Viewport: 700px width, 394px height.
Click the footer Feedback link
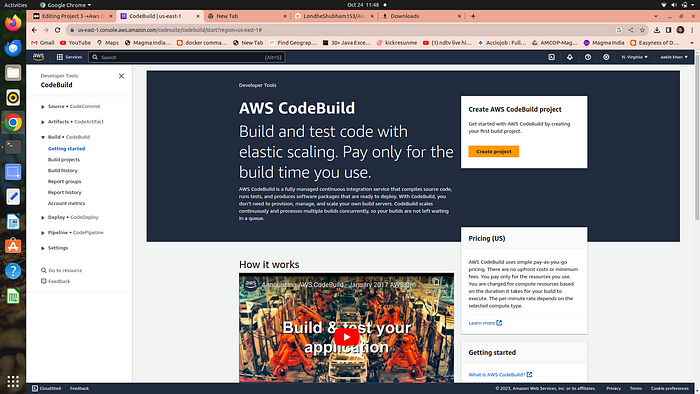pyautogui.click(x=79, y=388)
